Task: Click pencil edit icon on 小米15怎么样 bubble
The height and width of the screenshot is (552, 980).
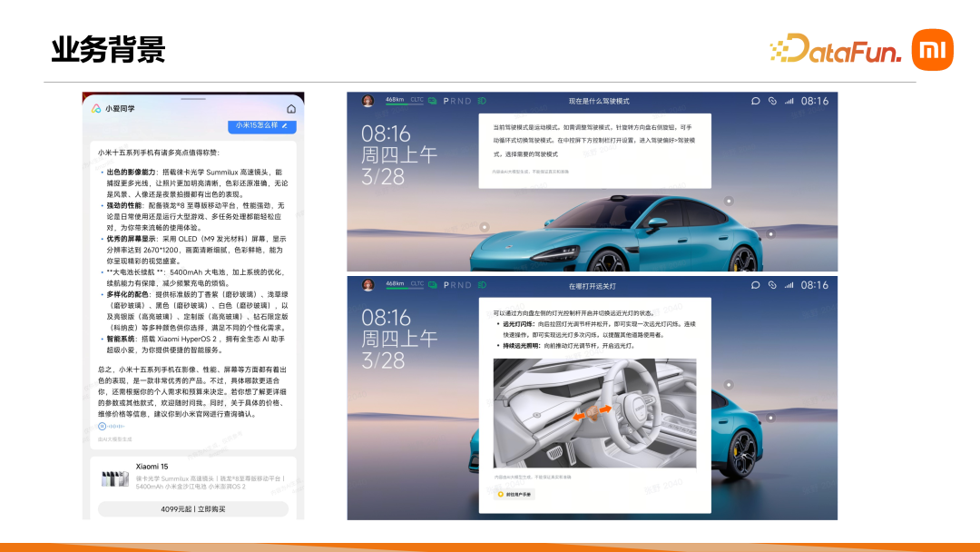Action: click(285, 125)
